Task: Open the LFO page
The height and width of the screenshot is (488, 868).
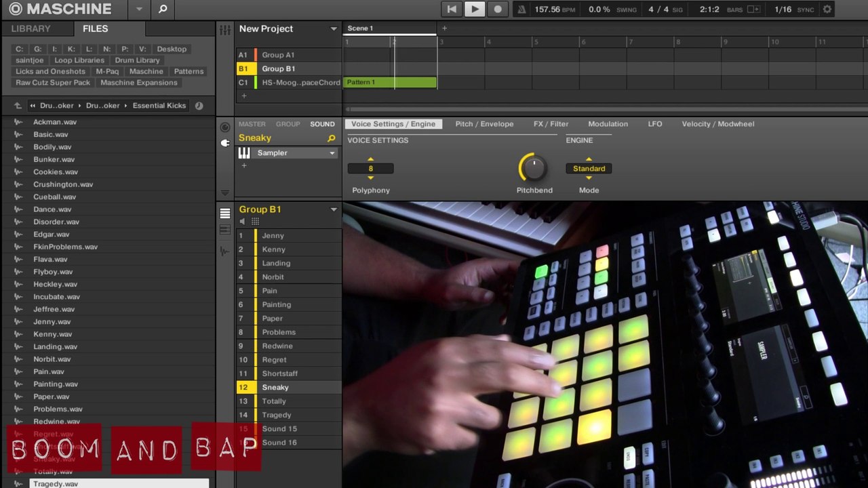Action: (654, 124)
